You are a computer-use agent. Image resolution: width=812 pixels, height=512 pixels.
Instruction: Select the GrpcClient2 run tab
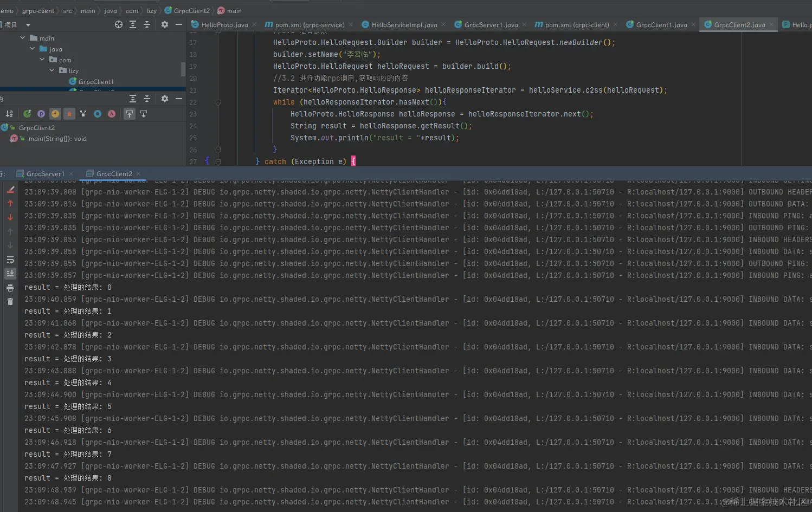tap(114, 174)
